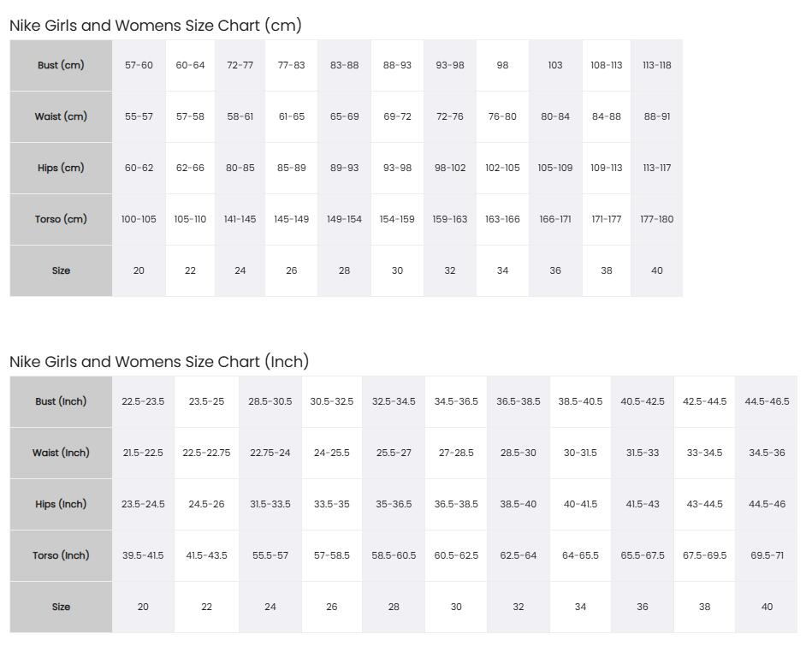812x652 pixels.
Task: Click the Bust (Inch) row header
Action: pyautogui.click(x=61, y=401)
